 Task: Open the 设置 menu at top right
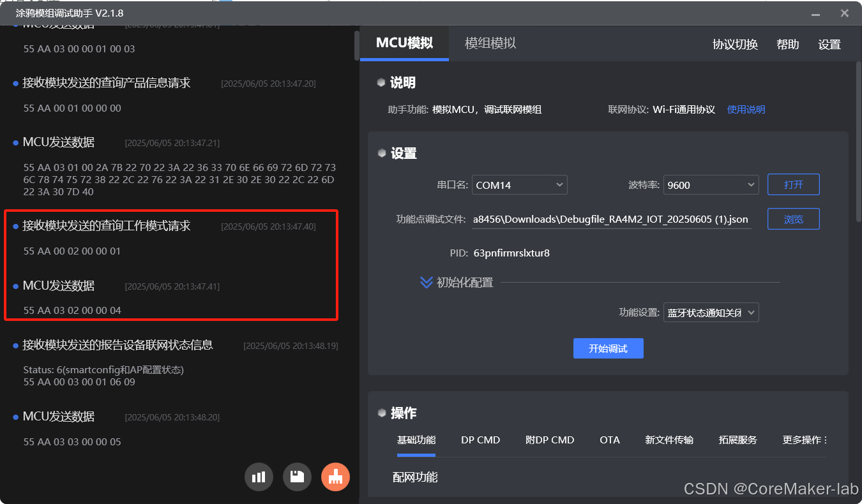click(x=829, y=44)
